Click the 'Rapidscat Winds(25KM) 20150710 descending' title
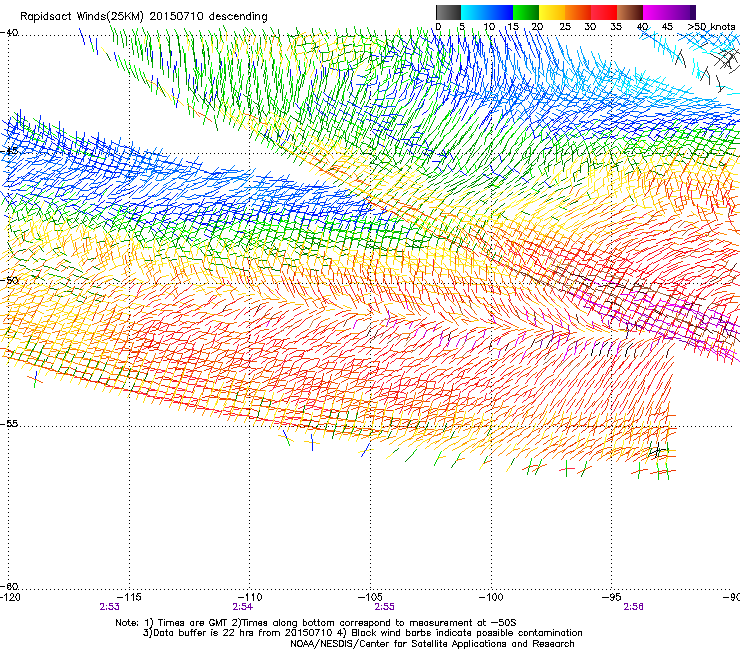This screenshot has width=740, height=650. 143,17
